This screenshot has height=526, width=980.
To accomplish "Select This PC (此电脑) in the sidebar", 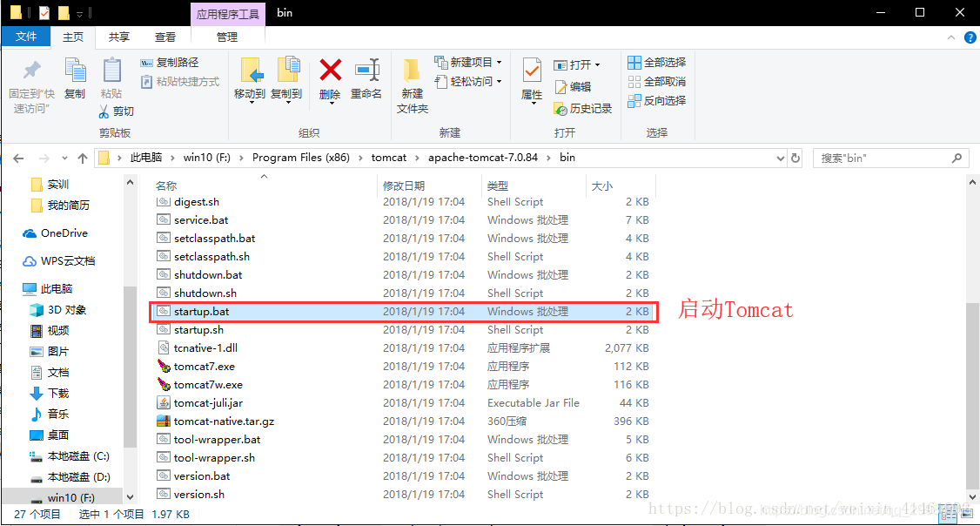I will pyautogui.click(x=48, y=289).
